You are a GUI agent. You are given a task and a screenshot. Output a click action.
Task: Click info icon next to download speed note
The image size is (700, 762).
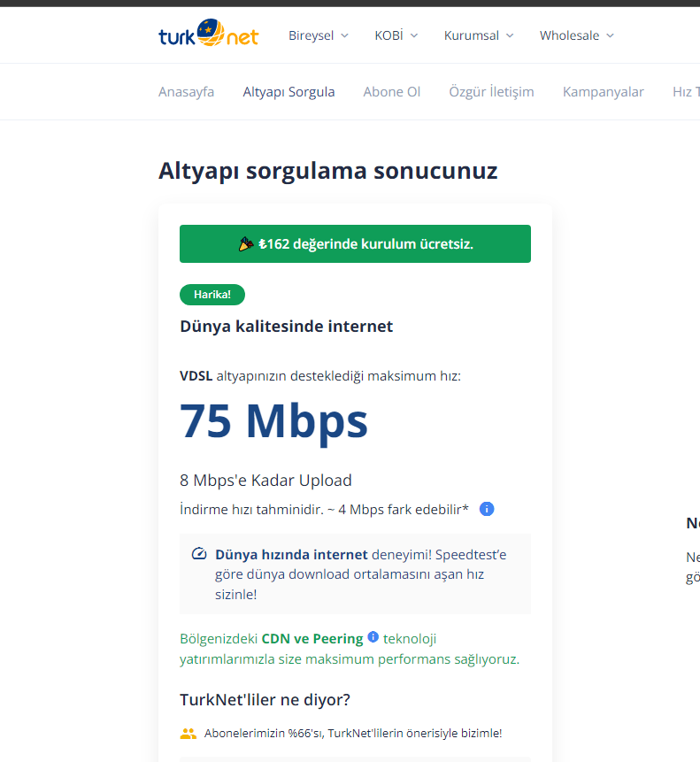487,509
